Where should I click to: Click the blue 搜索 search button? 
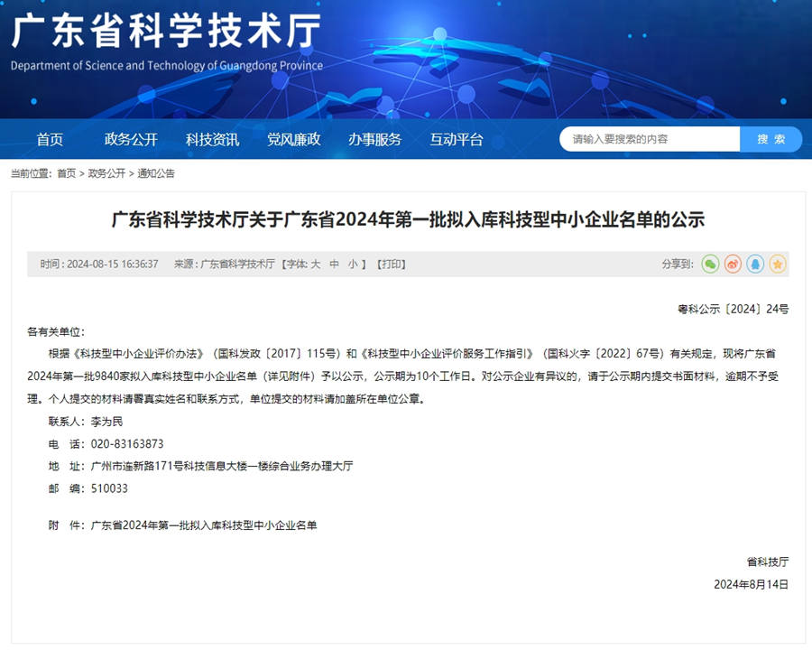click(x=770, y=139)
